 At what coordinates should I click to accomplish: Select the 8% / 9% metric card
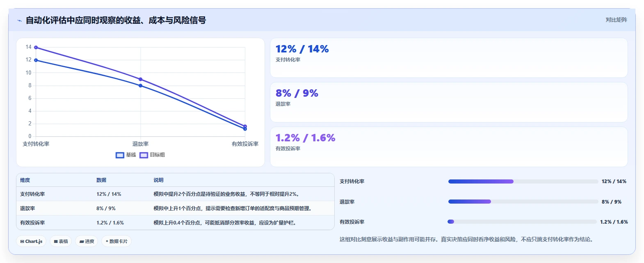coord(449,102)
